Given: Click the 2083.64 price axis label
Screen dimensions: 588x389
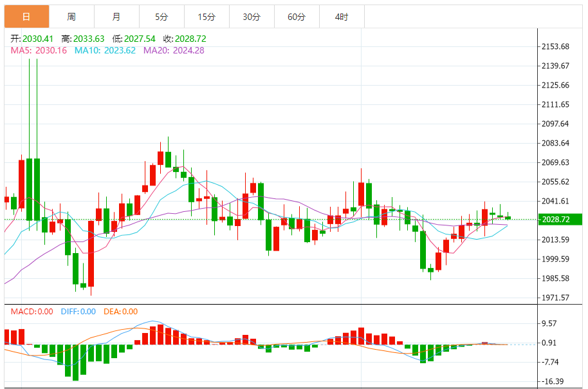Looking at the screenshot, I should (x=555, y=143).
